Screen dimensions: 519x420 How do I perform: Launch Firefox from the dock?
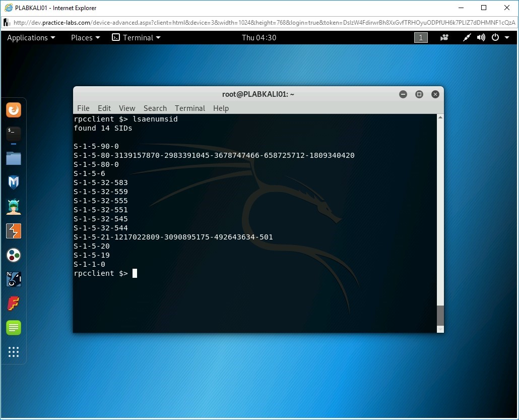[x=14, y=110]
